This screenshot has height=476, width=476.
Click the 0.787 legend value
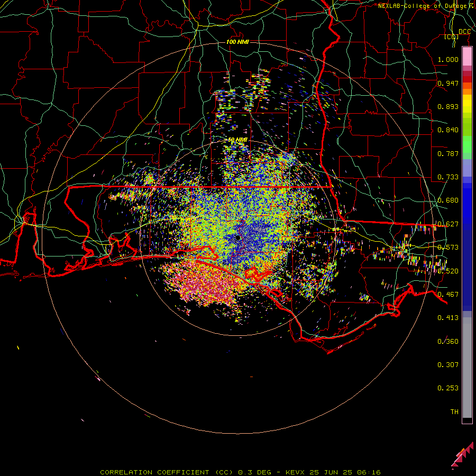pyautogui.click(x=448, y=153)
